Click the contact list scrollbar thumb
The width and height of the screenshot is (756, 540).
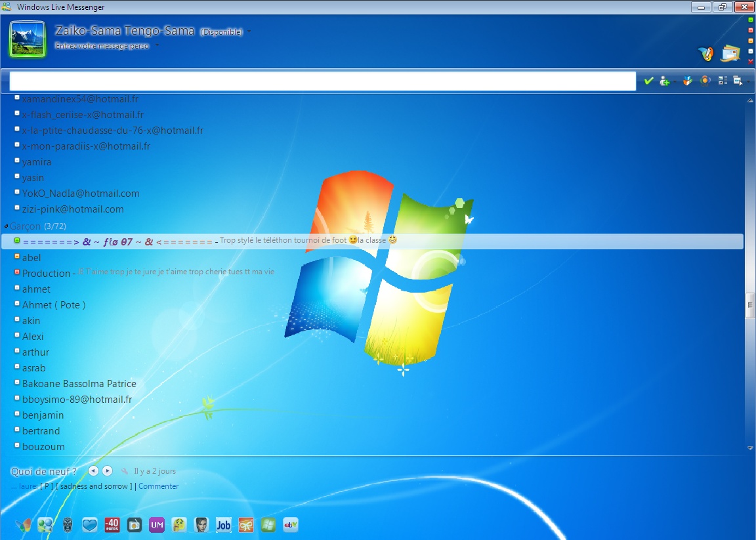pos(750,305)
